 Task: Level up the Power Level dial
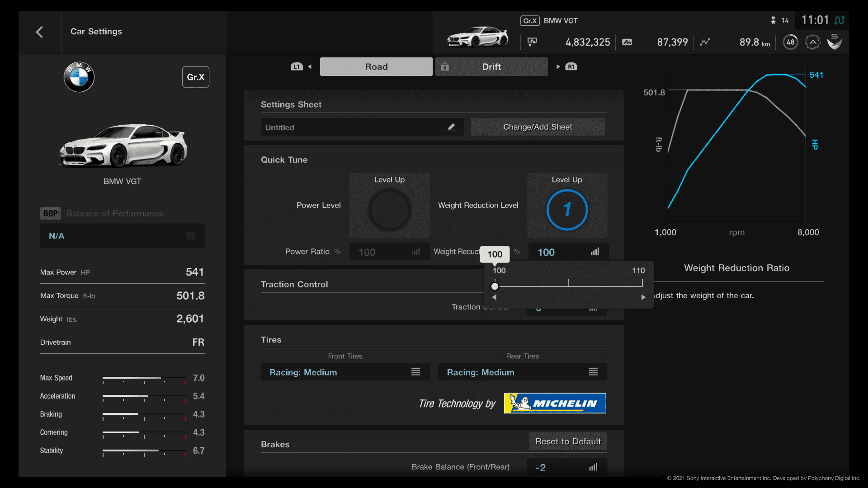(x=389, y=205)
